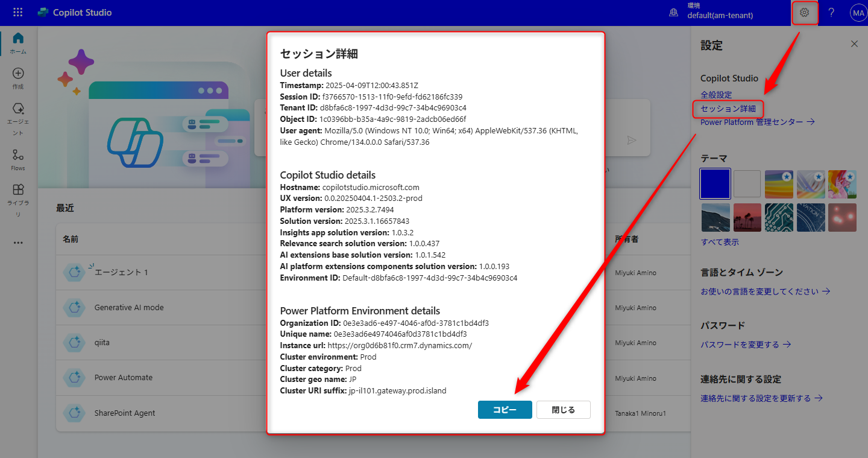Select the light gray theme swatch
Image resolution: width=868 pixels, height=458 pixels.
(x=747, y=183)
